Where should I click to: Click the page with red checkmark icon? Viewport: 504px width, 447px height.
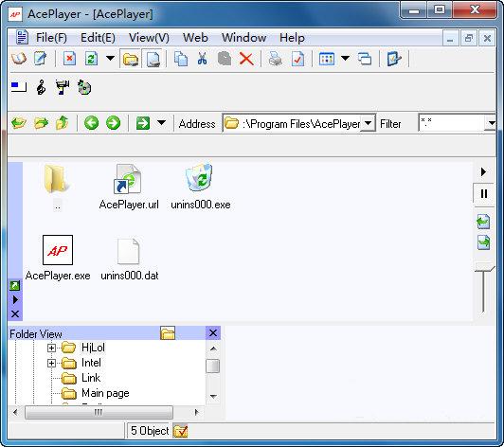point(297,59)
